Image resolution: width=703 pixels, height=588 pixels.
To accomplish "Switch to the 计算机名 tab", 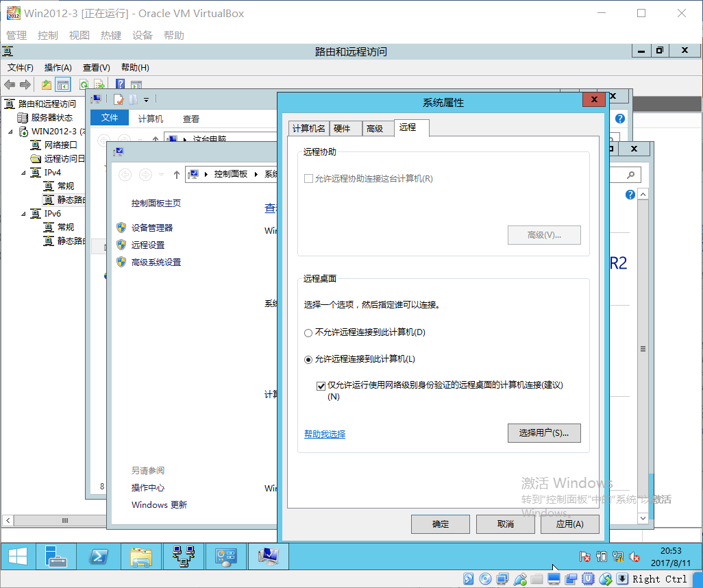I will (x=308, y=129).
